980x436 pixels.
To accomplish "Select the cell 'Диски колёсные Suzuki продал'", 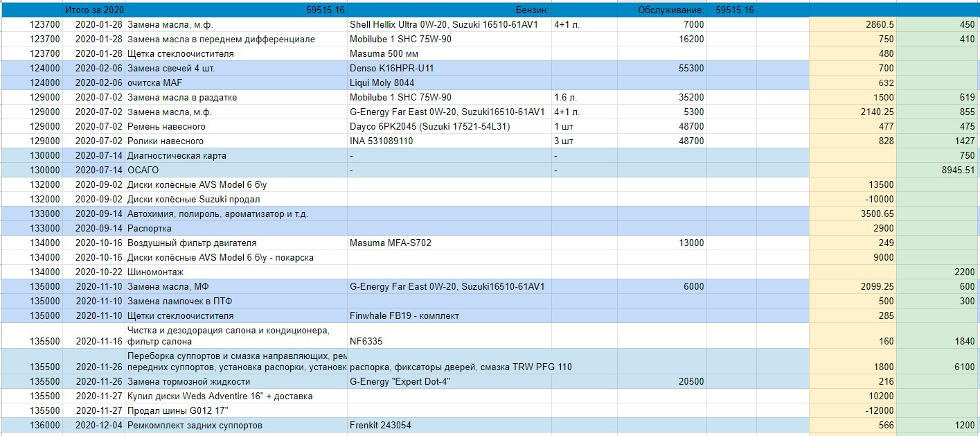I will 236,200.
